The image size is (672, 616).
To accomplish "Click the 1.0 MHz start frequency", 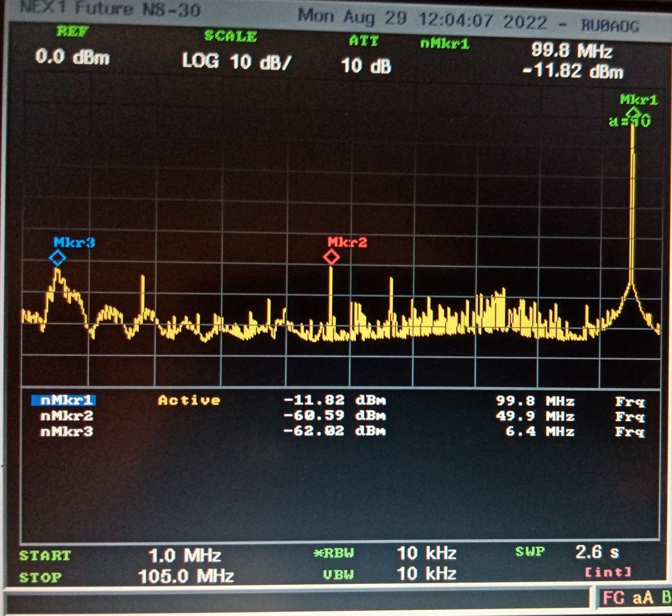I will pyautogui.click(x=185, y=556).
